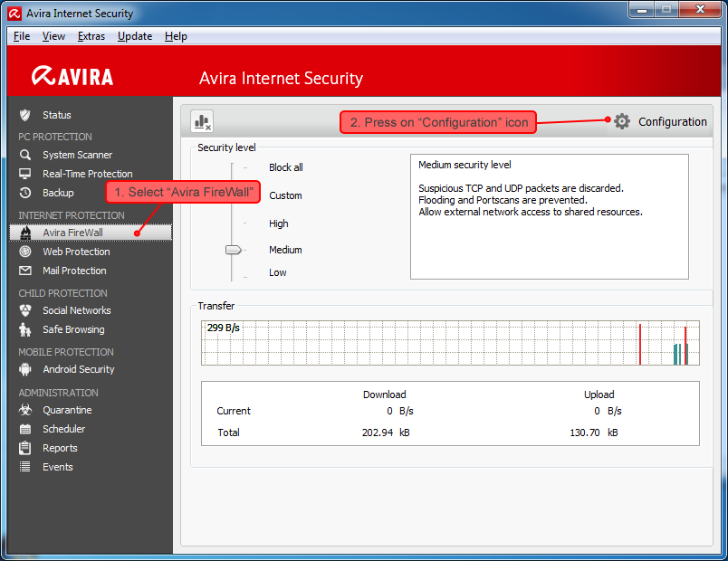Set the security level slider to High

(233, 223)
